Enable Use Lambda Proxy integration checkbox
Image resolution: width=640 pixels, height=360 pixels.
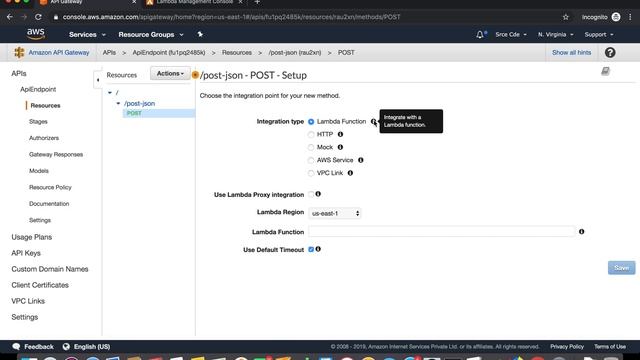(311, 194)
